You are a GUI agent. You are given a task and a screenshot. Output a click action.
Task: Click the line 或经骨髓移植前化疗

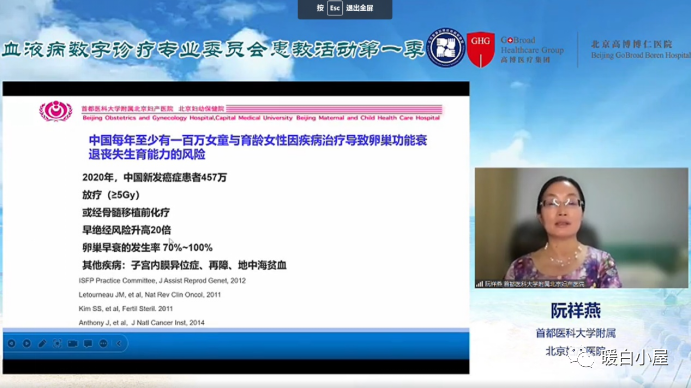(126, 213)
